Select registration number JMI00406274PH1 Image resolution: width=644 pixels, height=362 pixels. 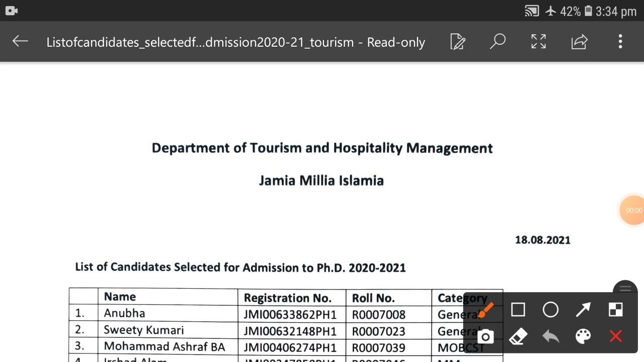[x=290, y=348]
